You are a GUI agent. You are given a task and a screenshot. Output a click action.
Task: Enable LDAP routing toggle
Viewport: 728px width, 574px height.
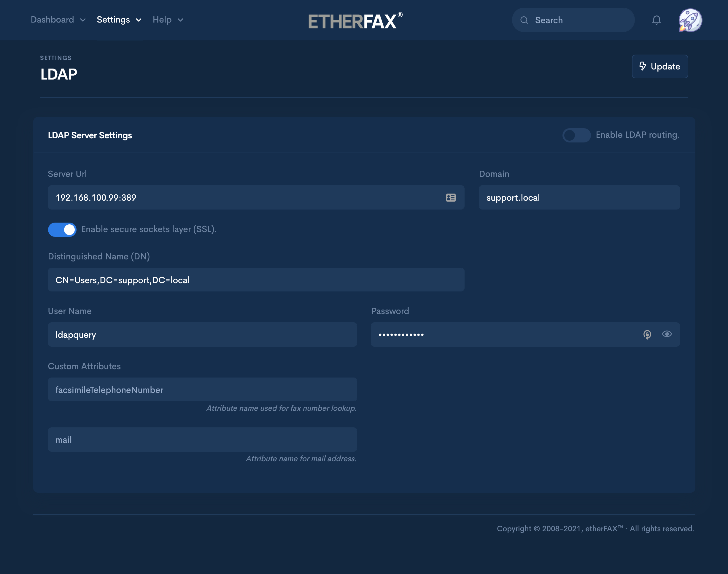pos(576,135)
